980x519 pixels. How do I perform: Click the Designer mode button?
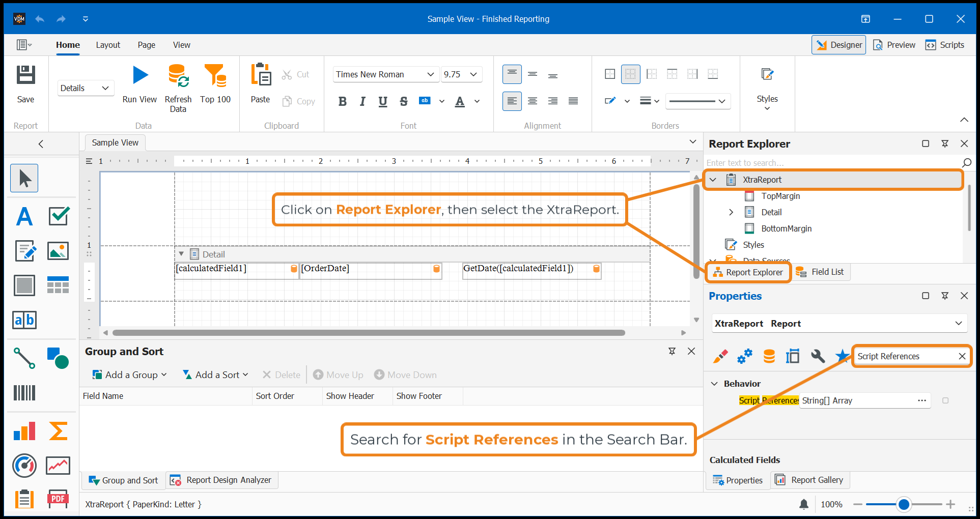(838, 45)
